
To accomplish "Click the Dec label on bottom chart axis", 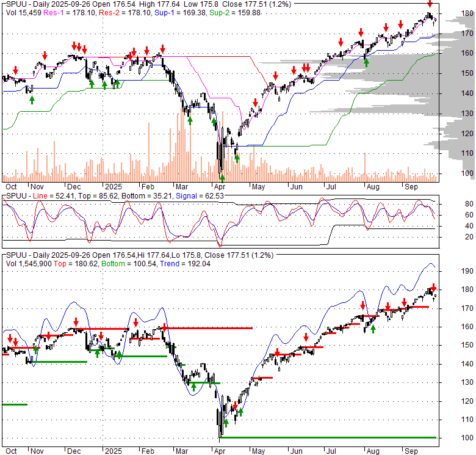I will (x=74, y=451).
